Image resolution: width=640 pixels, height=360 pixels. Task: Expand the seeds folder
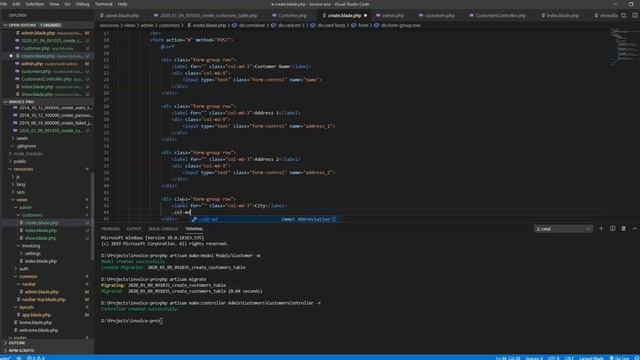pyautogui.click(x=22, y=138)
